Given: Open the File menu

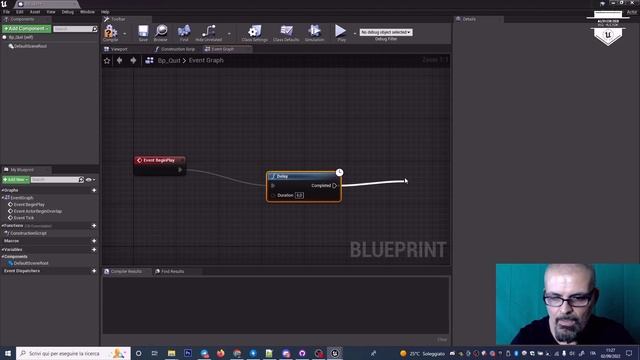Looking at the screenshot, I should pos(6,12).
